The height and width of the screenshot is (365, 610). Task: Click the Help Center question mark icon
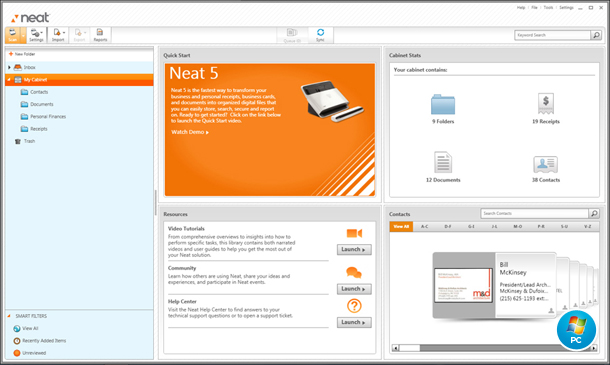tap(354, 306)
